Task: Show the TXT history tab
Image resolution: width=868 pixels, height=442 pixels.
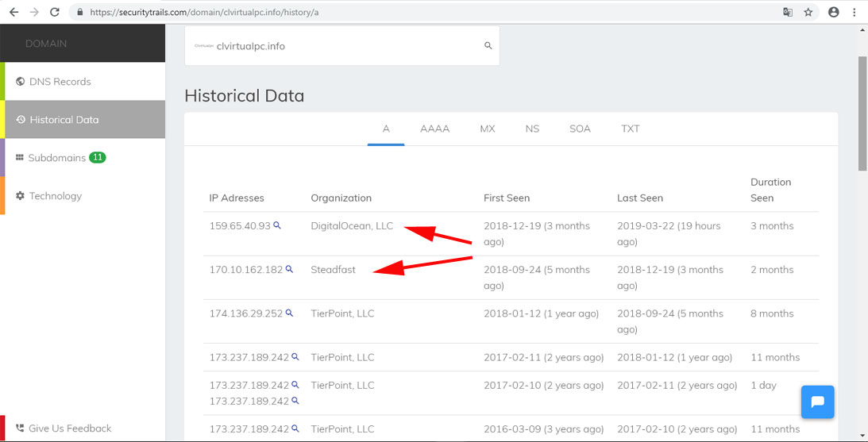Action: [630, 129]
